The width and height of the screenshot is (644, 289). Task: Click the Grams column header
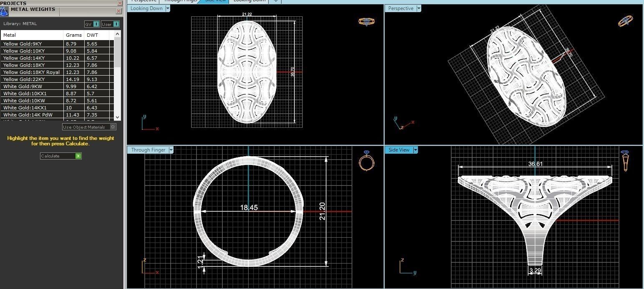click(74, 35)
